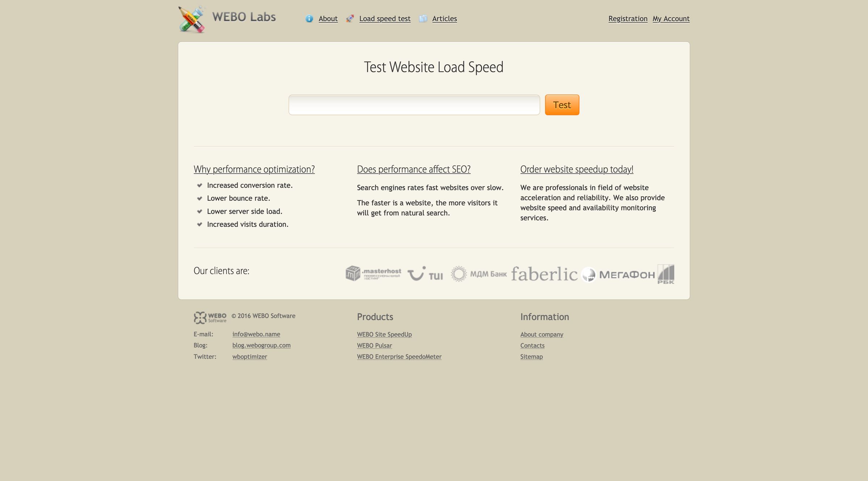Viewport: 868px width, 481px height.
Task: Click the faberlic client logo
Action: click(544, 274)
